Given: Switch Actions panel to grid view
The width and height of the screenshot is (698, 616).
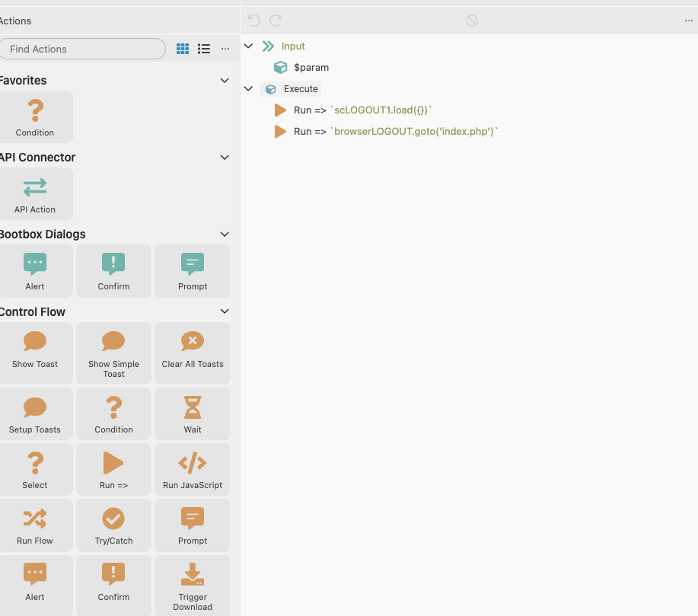Looking at the screenshot, I should (183, 49).
